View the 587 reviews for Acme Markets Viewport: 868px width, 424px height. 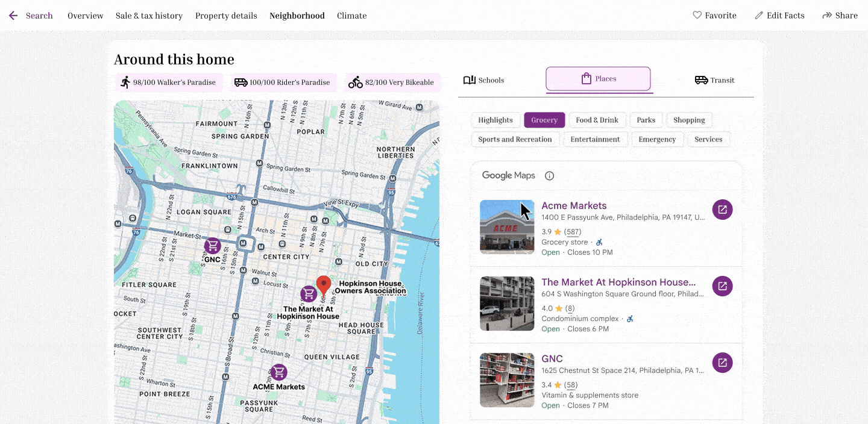coord(572,231)
